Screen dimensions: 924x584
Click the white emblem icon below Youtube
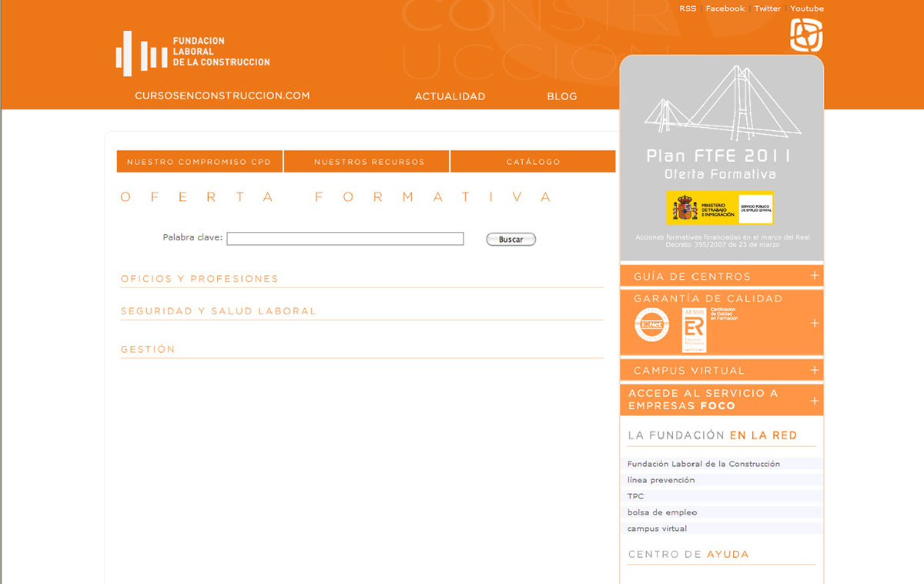coord(806,35)
